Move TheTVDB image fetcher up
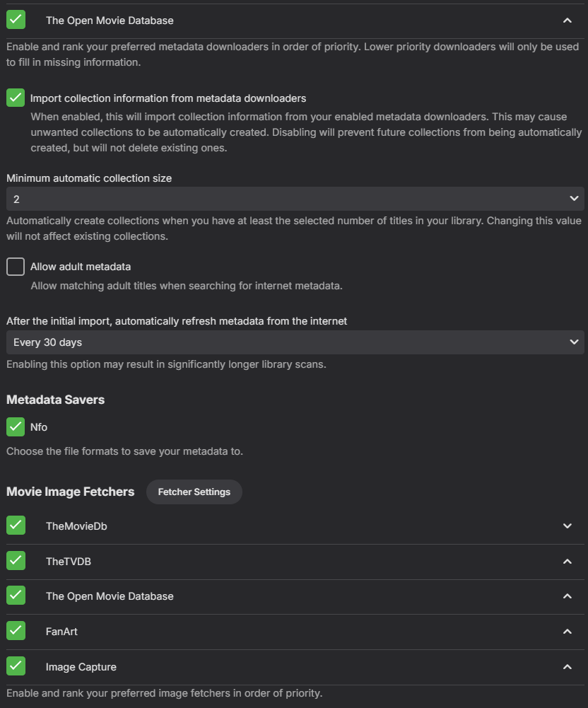The width and height of the screenshot is (588, 708). (567, 562)
